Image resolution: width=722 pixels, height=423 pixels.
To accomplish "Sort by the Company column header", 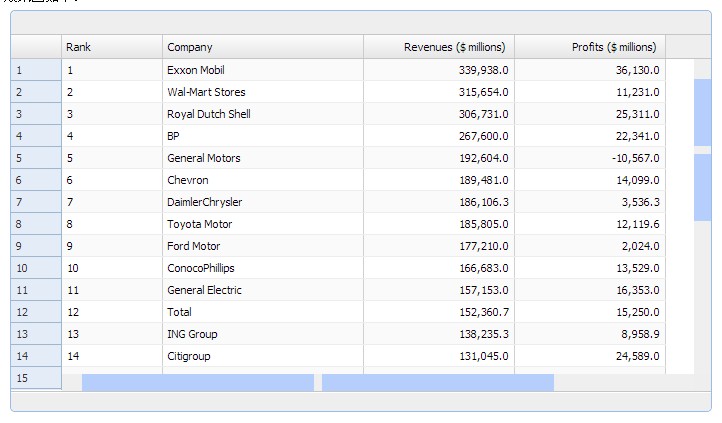I will coord(262,47).
